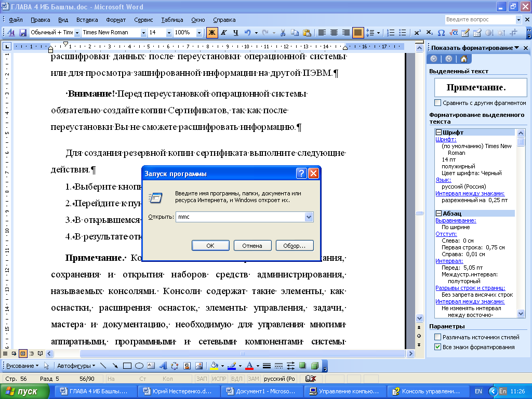Click Отмена in run dialog
The height and width of the screenshot is (399, 532).
tap(252, 246)
